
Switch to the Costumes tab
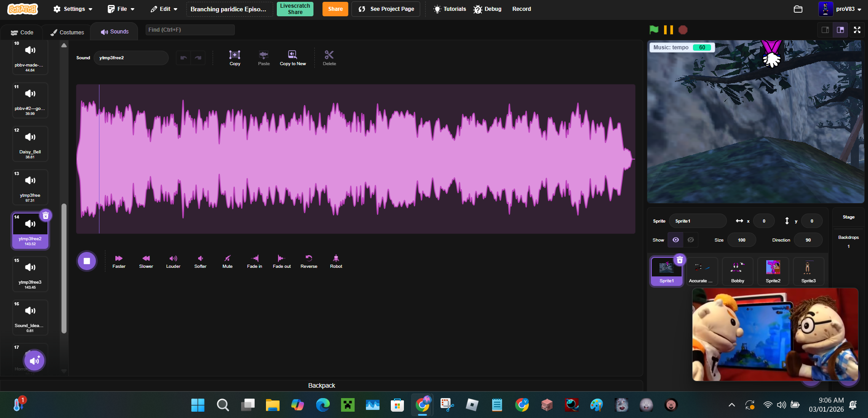coord(67,33)
